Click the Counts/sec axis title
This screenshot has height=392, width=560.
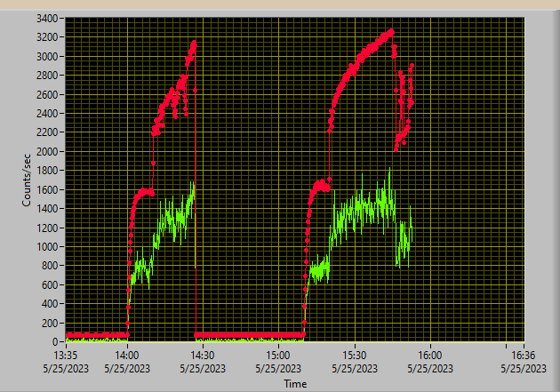pos(26,180)
